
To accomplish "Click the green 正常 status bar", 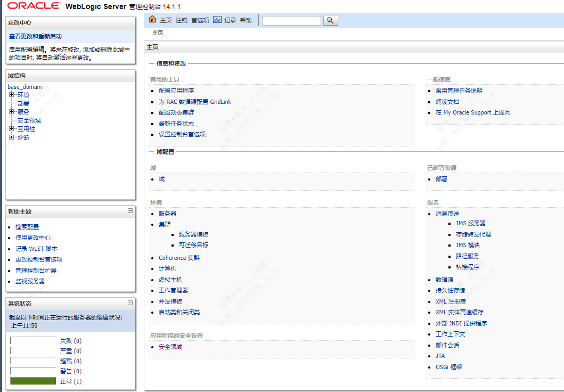I will (x=33, y=381).
